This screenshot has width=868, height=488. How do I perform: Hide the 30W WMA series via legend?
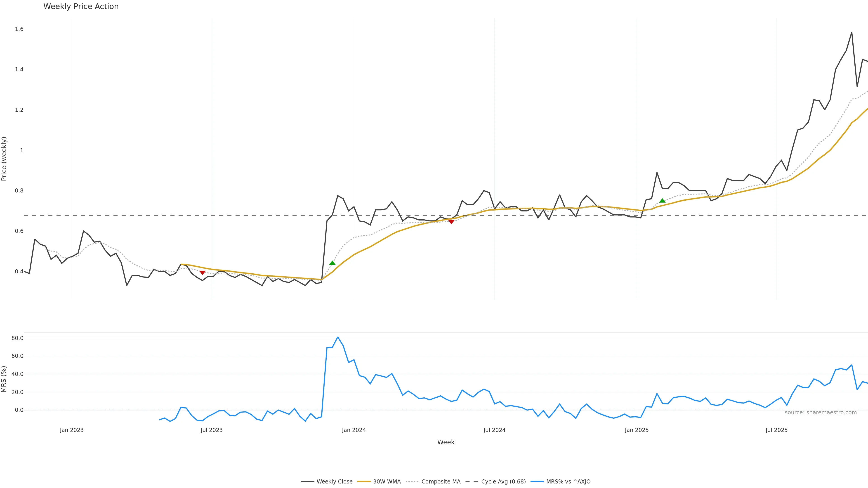pyautogui.click(x=387, y=482)
